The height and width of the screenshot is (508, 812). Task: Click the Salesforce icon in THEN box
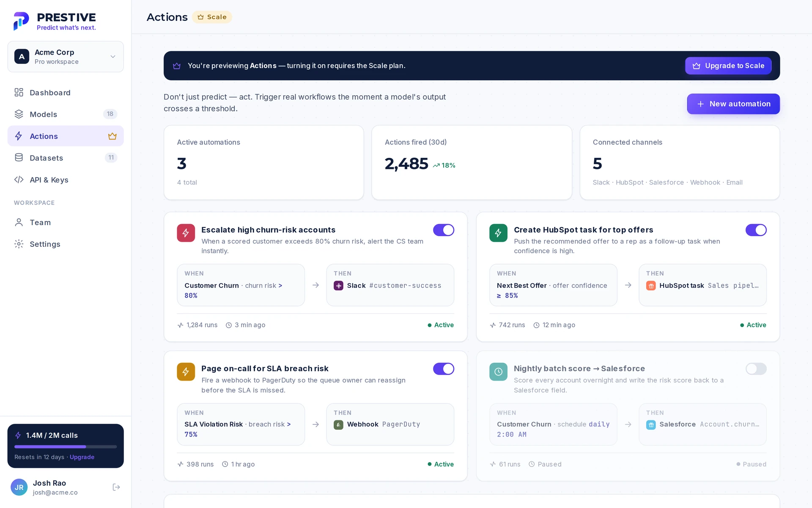tap(651, 425)
